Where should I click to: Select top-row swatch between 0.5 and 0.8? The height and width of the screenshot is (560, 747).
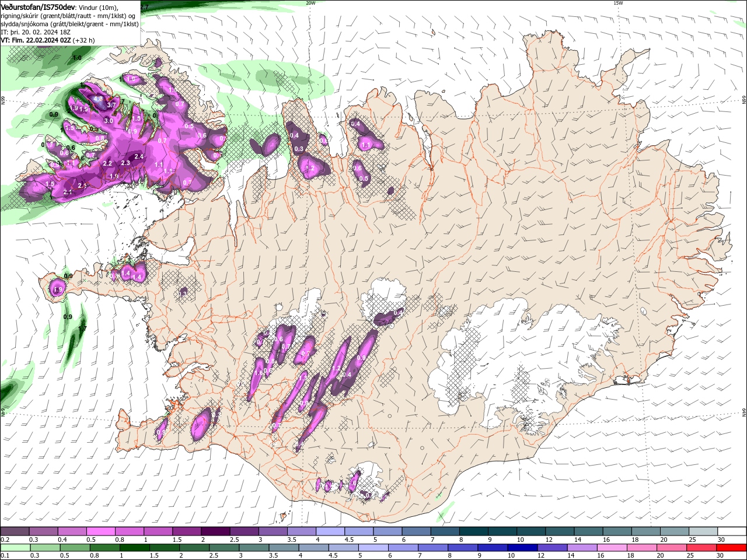tap(100, 531)
